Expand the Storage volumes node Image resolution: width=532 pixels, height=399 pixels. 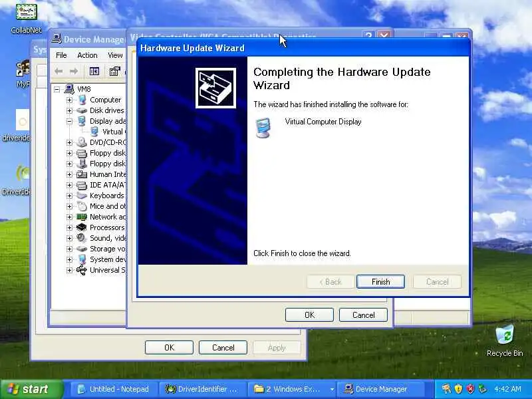point(69,249)
